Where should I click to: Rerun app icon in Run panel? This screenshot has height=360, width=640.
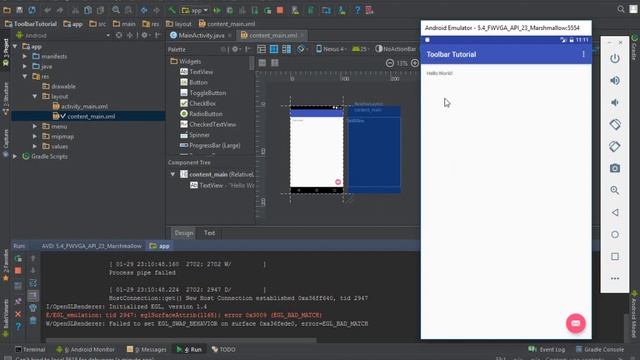[x=18, y=258]
